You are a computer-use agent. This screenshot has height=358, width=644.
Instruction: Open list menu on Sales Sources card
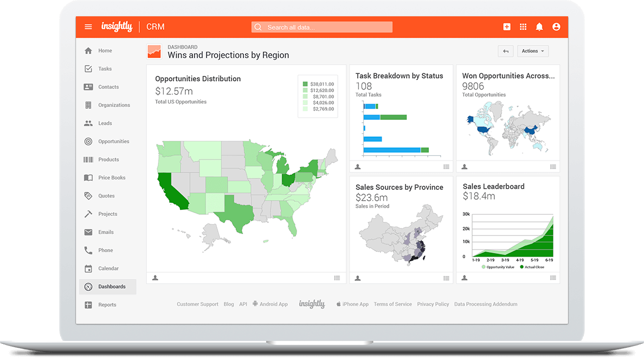point(446,278)
